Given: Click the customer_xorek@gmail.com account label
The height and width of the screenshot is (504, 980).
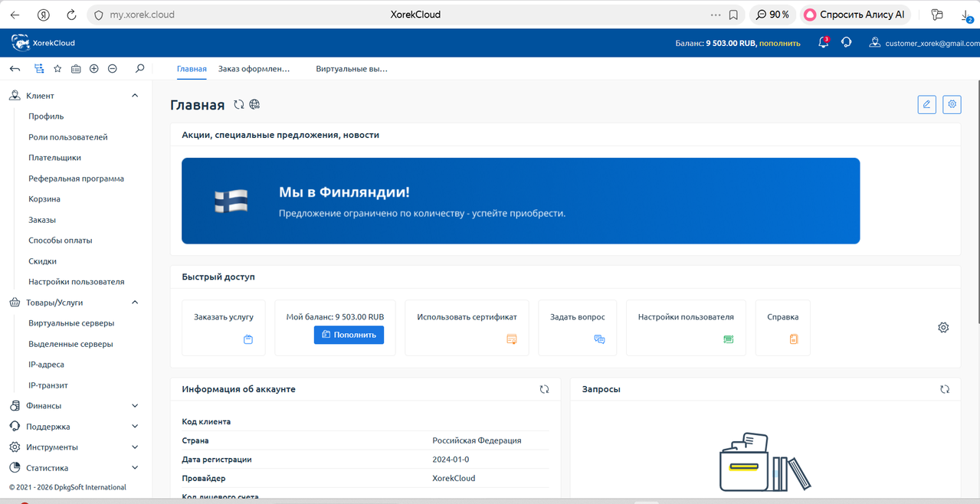Looking at the screenshot, I should [x=932, y=44].
